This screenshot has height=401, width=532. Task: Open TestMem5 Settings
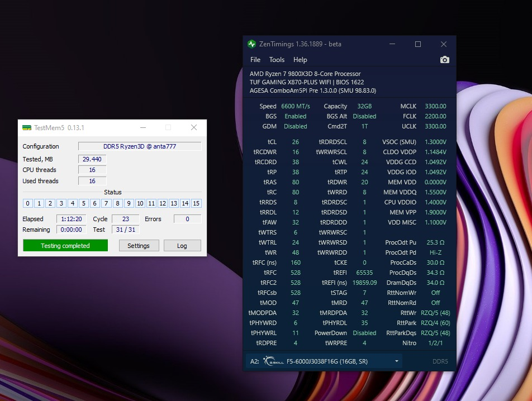139,246
